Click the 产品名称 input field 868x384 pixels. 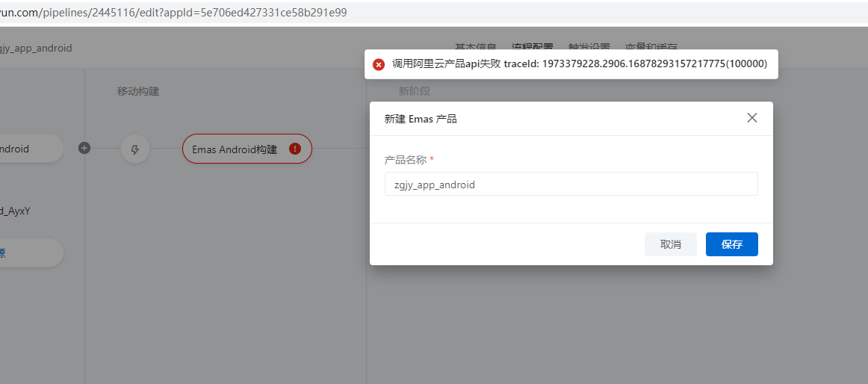pos(571,185)
